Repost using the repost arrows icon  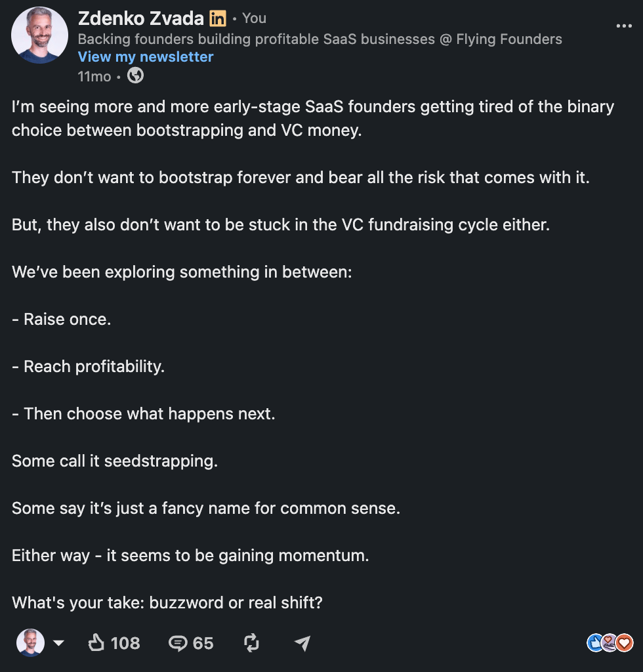pyautogui.click(x=251, y=643)
